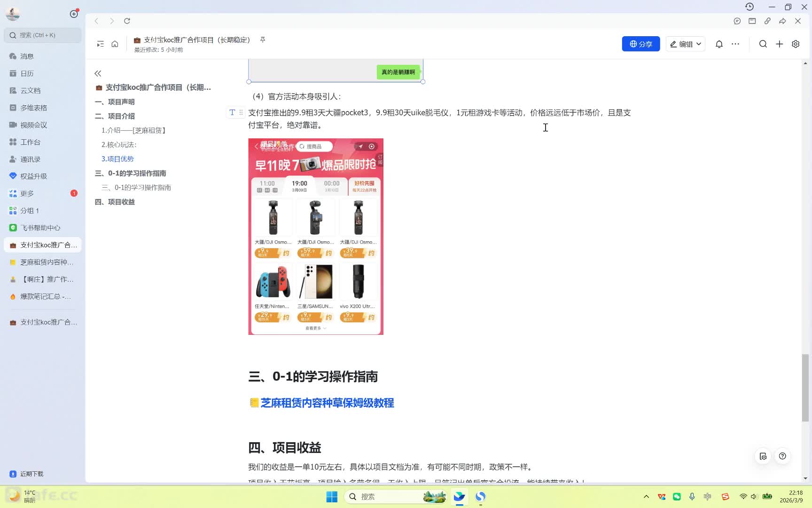Image resolution: width=812 pixels, height=508 pixels.
Task: Open the document settings gear
Action: tap(796, 44)
